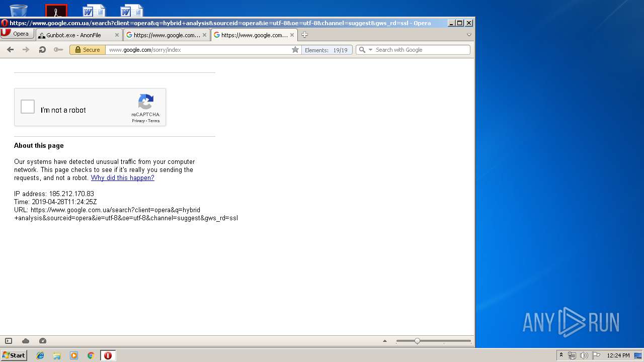Open the search engine magnifier dropdown
644x362 pixels.
pyautogui.click(x=365, y=50)
